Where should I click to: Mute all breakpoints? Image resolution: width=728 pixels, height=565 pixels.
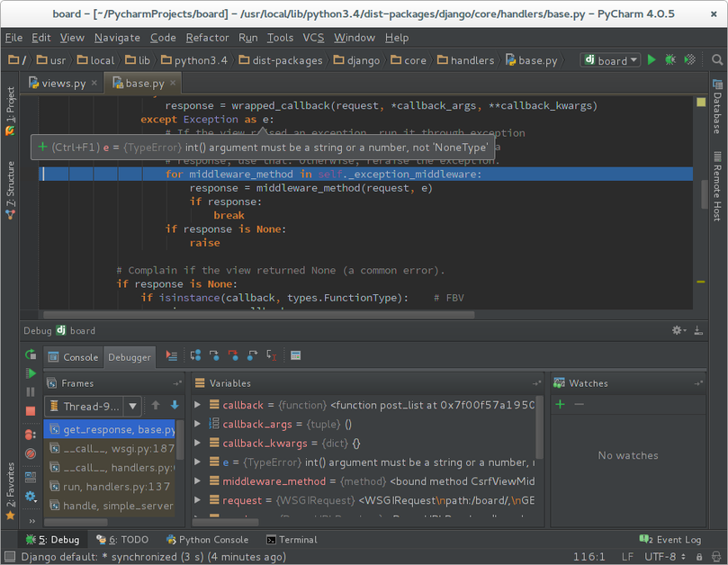click(31, 453)
